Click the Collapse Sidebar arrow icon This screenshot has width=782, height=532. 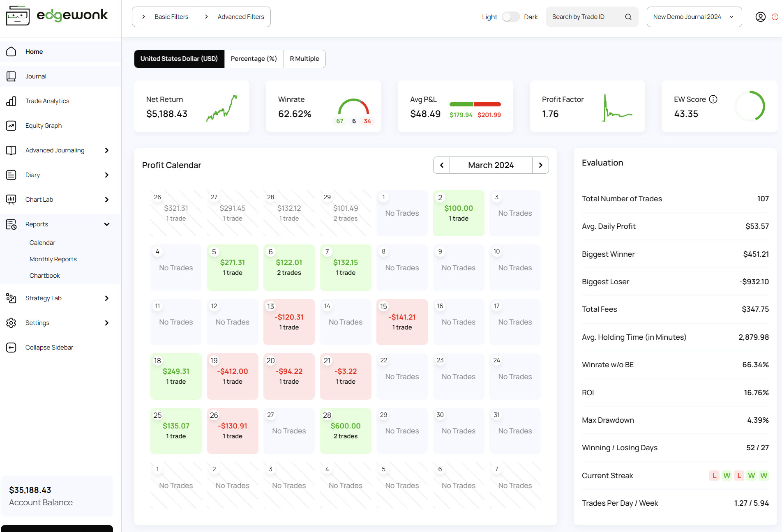click(x=11, y=348)
